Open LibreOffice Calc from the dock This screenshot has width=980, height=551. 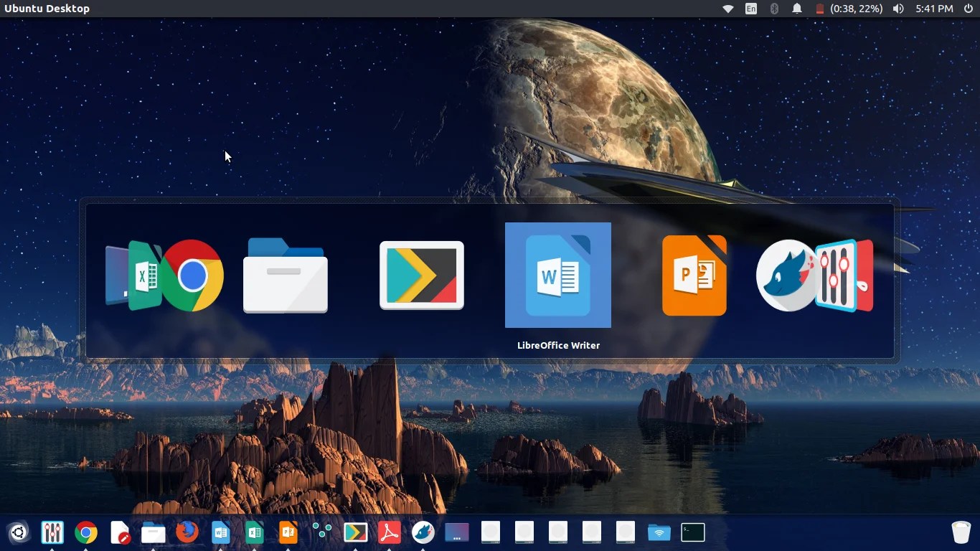(255, 532)
